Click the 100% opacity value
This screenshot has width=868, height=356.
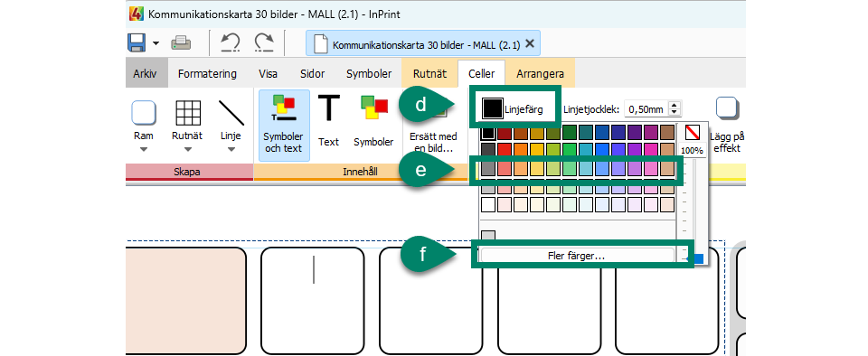[692, 150]
